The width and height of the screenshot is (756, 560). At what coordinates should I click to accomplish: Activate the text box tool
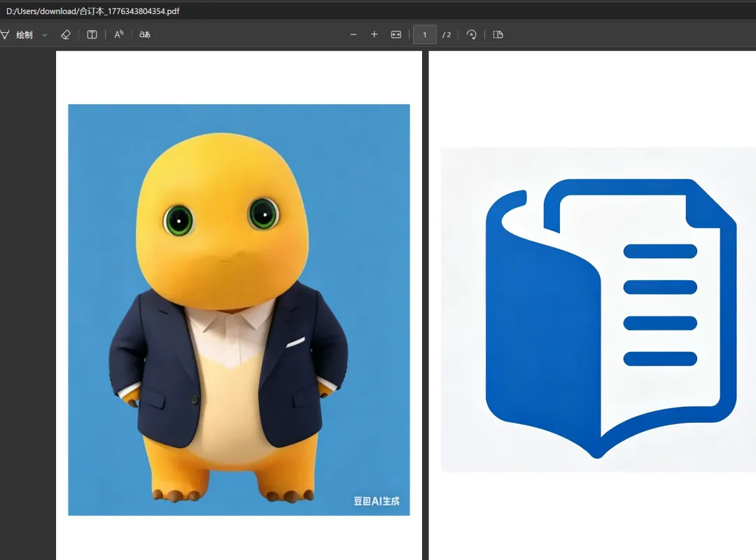tap(92, 35)
